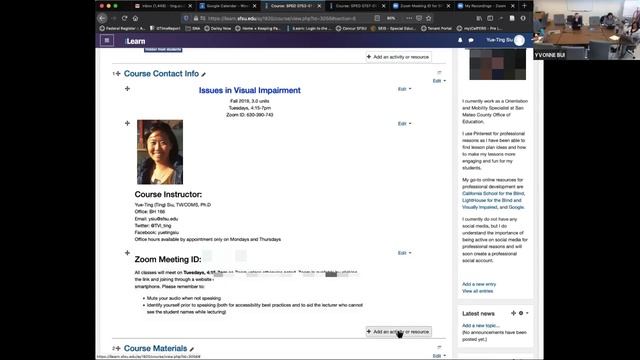Open California School for the Blind link
The width and height of the screenshot is (640, 360).
(493, 193)
